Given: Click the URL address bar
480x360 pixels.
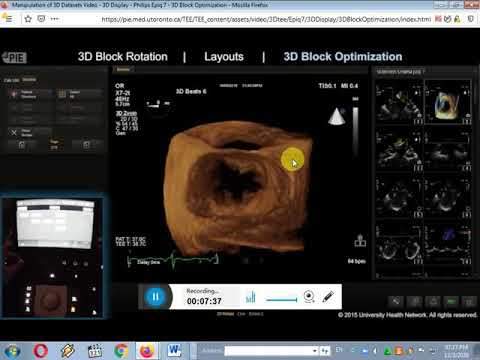Looking at the screenshot, I should (x=266, y=19).
